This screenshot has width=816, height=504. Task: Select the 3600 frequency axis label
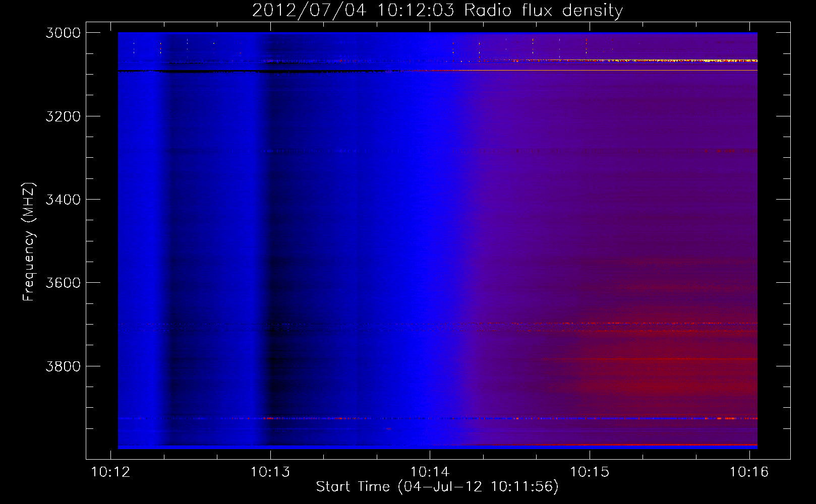pyautogui.click(x=63, y=283)
